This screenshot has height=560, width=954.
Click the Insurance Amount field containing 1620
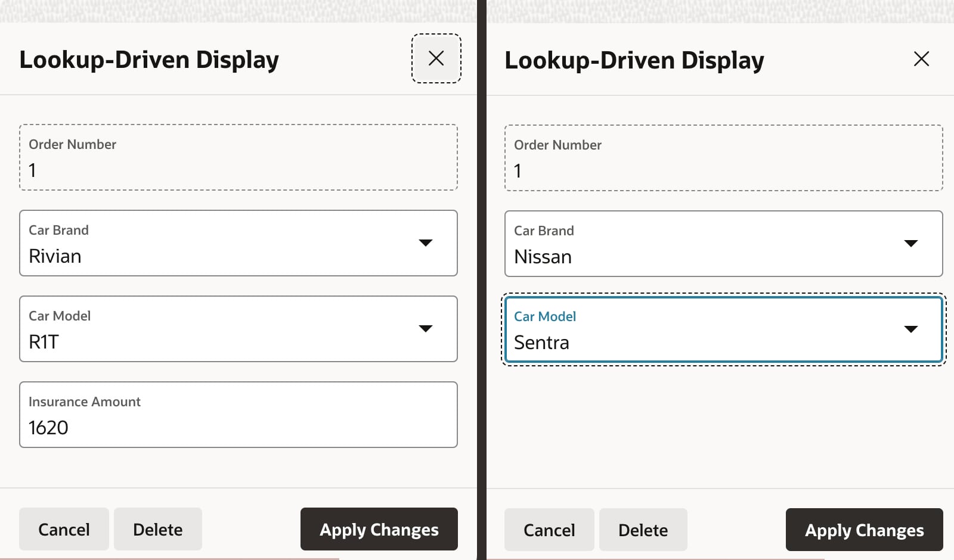point(238,427)
